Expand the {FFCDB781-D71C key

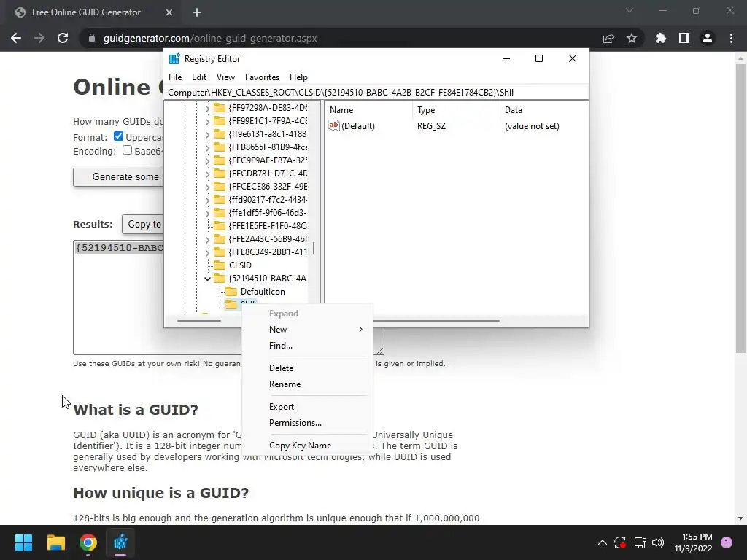[207, 174]
